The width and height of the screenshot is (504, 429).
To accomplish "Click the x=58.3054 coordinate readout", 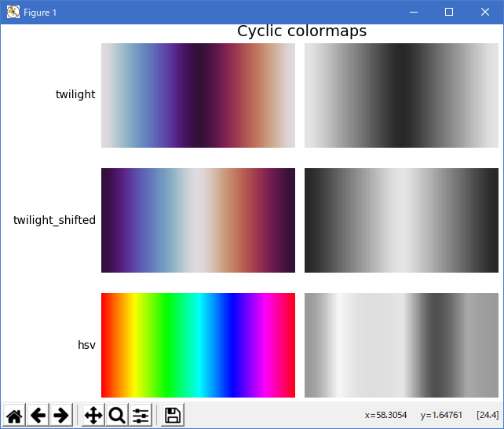I will 385,415.
